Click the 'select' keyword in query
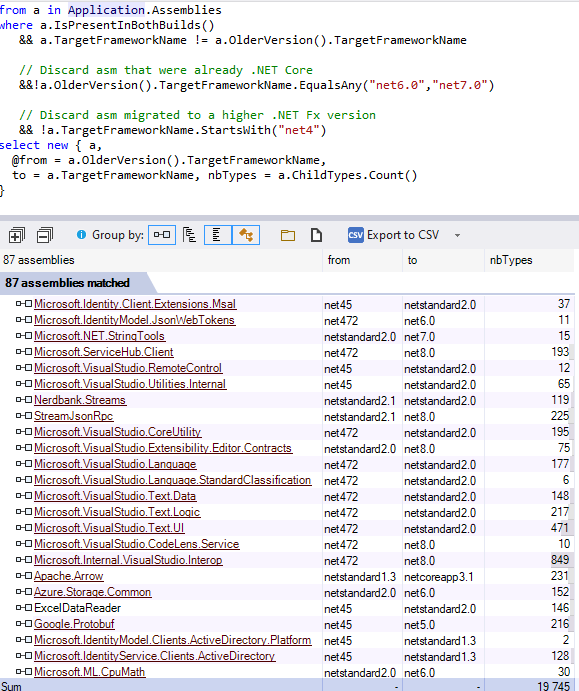The width and height of the screenshot is (579, 691). coord(20,145)
